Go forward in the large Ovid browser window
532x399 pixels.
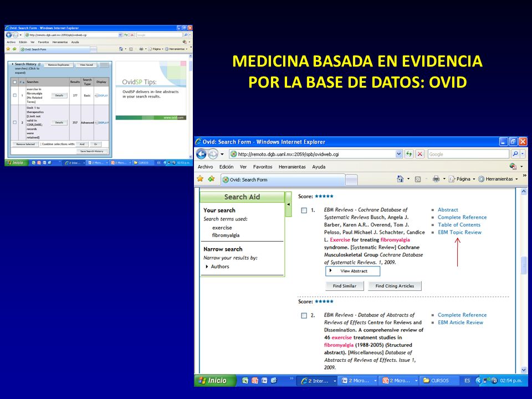[x=213, y=154]
